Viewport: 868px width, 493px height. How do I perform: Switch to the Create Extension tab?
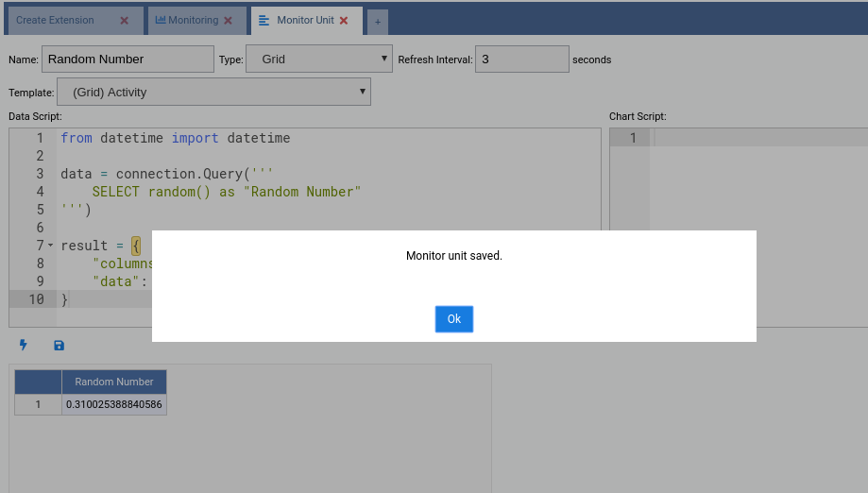(x=55, y=21)
